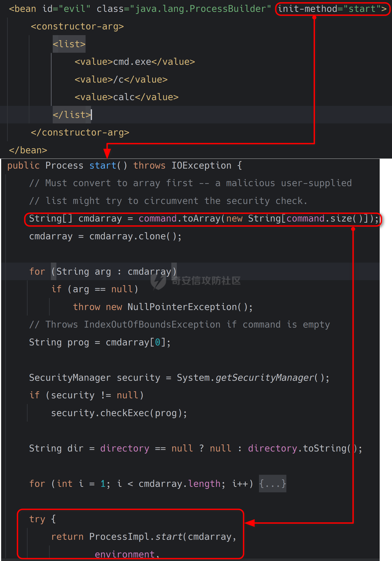
Task: Click the comment 'list might try to circumvent'
Action: point(168,201)
